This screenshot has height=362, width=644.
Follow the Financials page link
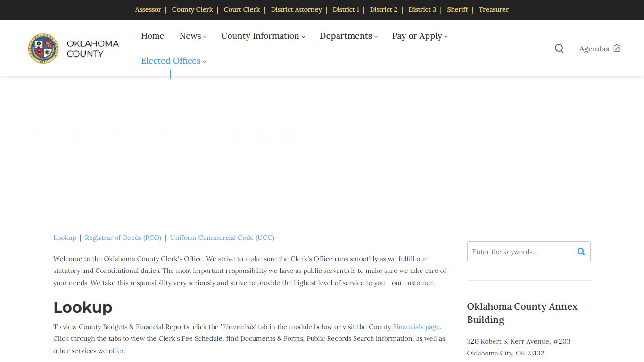click(416, 327)
